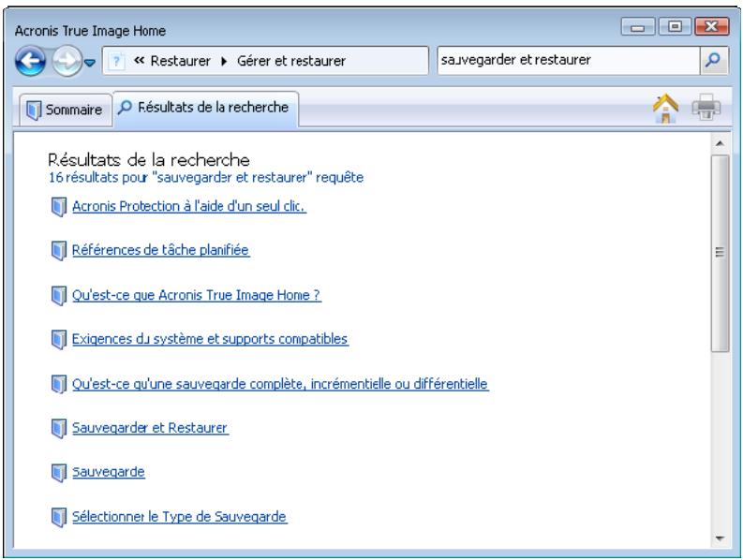This screenshot has width=743, height=560.
Task: Click the book icon beside Sélectionner le Type
Action: (58, 517)
